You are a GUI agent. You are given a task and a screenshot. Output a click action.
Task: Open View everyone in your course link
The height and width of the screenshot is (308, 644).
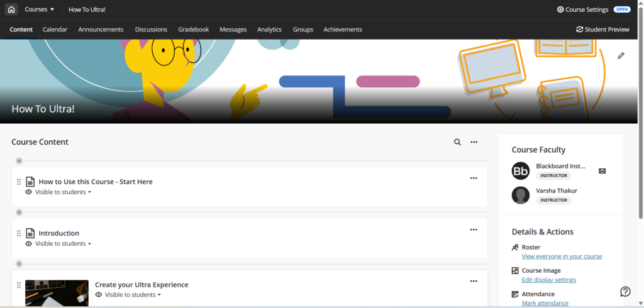click(x=562, y=256)
